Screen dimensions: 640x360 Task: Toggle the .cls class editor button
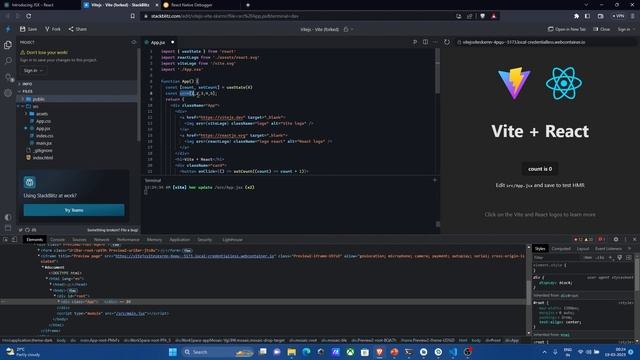600,258
